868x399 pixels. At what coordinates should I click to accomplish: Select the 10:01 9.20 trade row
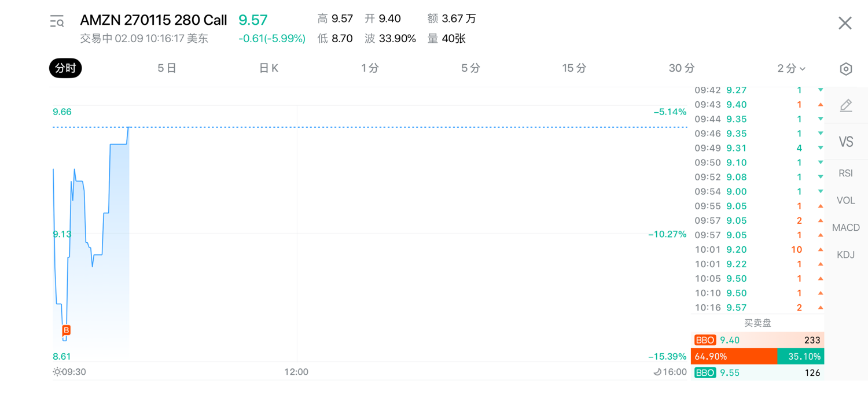[757, 250]
